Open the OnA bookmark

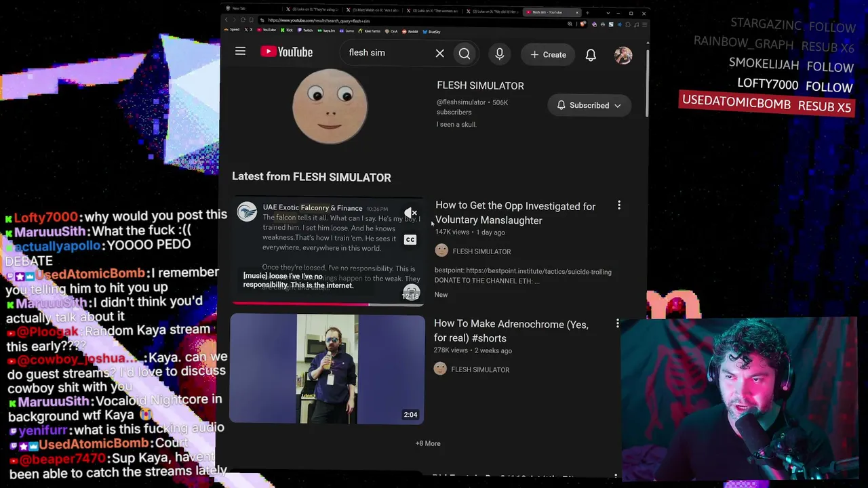coord(392,31)
